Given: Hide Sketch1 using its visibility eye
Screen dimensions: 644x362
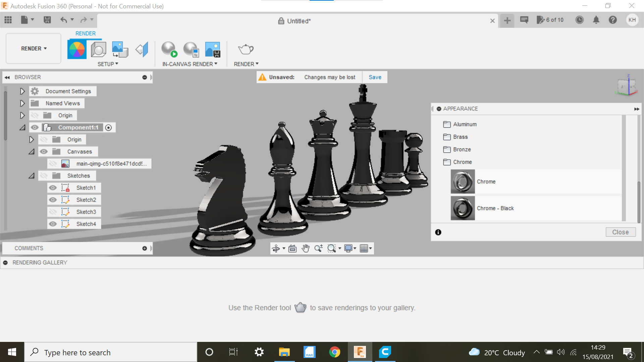Looking at the screenshot, I should pyautogui.click(x=53, y=188).
